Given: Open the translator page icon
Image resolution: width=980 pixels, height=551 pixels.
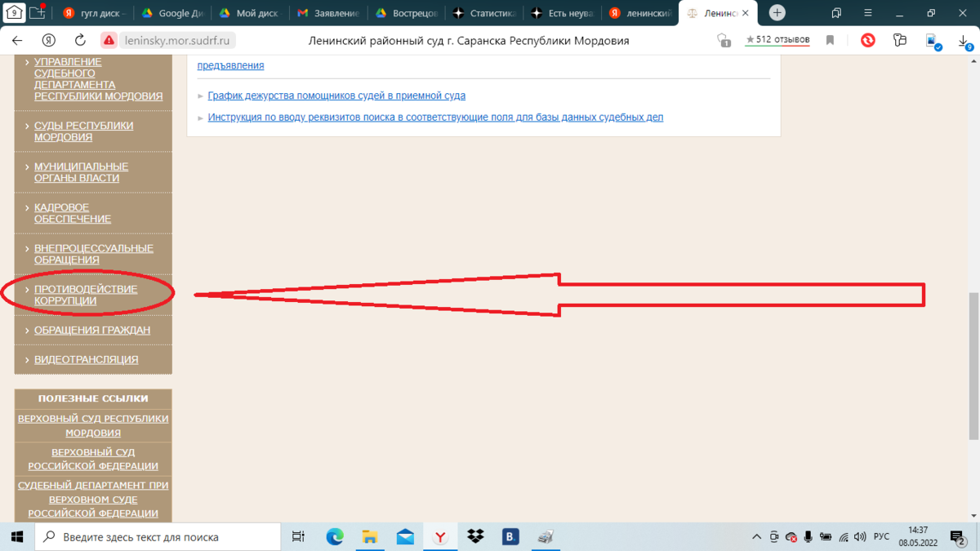Looking at the screenshot, I should (x=933, y=41).
